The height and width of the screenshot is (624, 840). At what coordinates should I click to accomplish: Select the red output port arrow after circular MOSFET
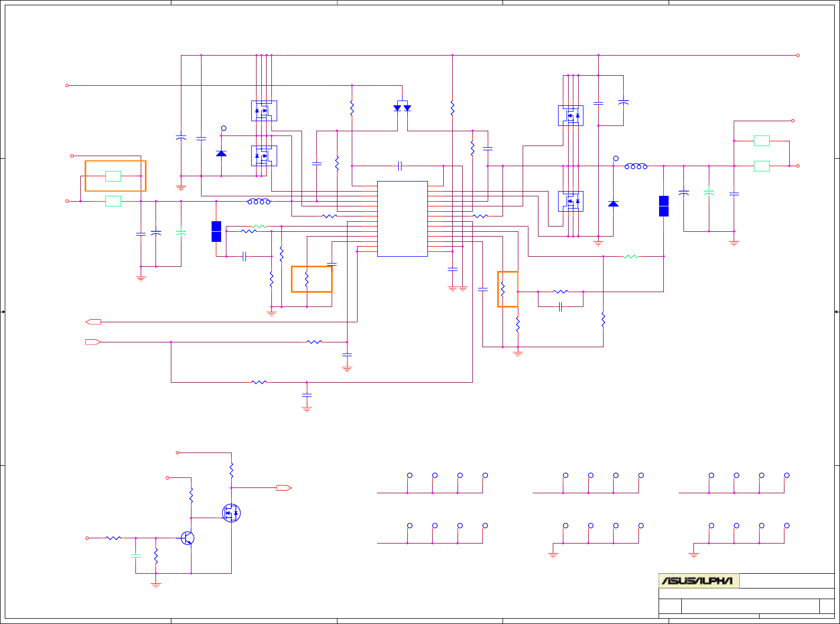click(x=284, y=488)
